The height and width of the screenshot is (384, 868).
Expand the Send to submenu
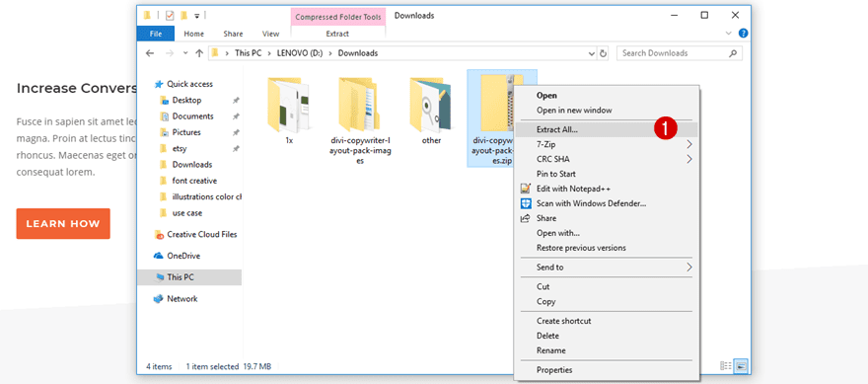point(606,268)
